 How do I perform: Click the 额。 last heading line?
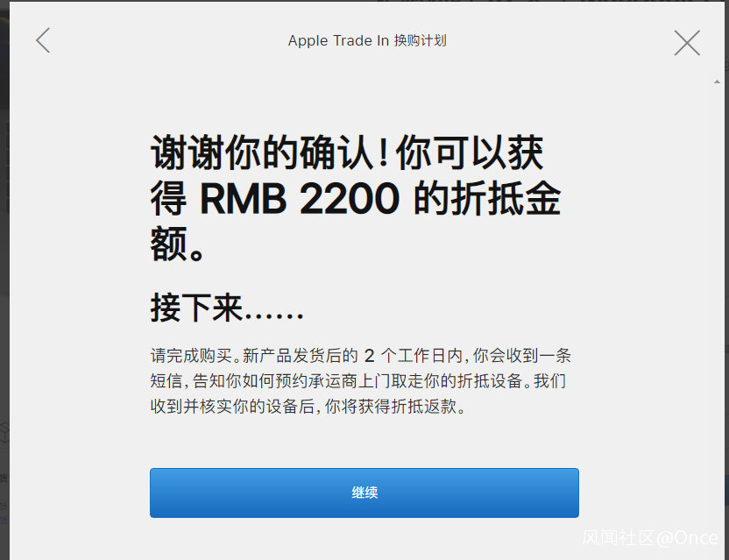click(177, 245)
